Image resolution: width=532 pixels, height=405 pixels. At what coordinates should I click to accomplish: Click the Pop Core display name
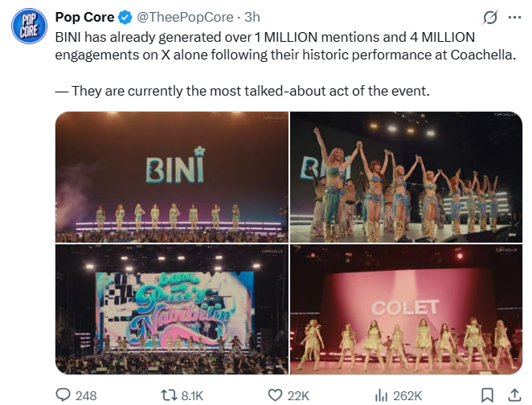coord(84,17)
